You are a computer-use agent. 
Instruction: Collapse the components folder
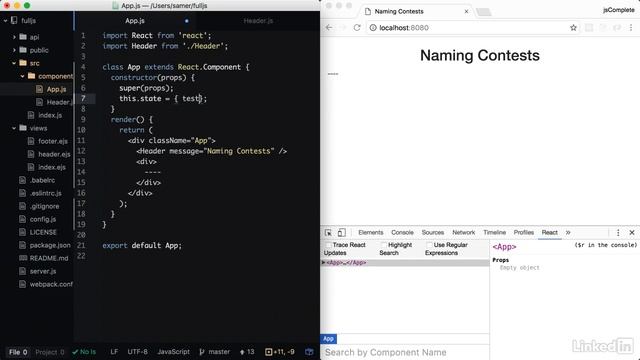[x=22, y=76]
